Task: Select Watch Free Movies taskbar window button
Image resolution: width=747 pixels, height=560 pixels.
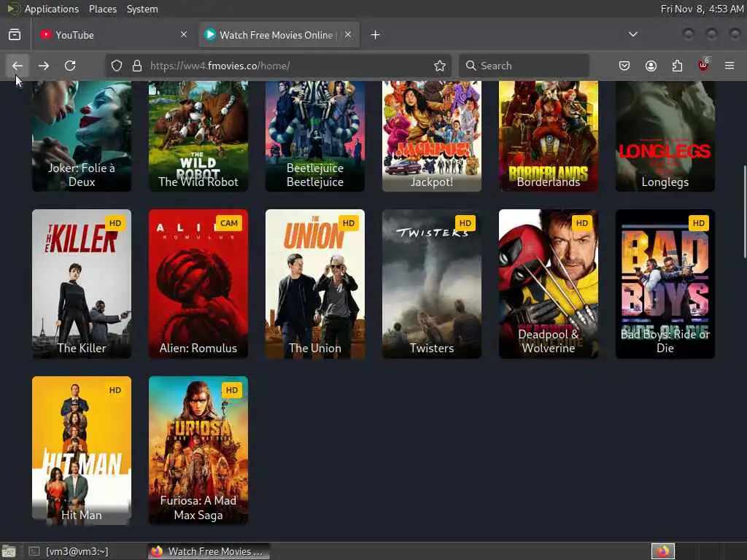Action: (209, 551)
